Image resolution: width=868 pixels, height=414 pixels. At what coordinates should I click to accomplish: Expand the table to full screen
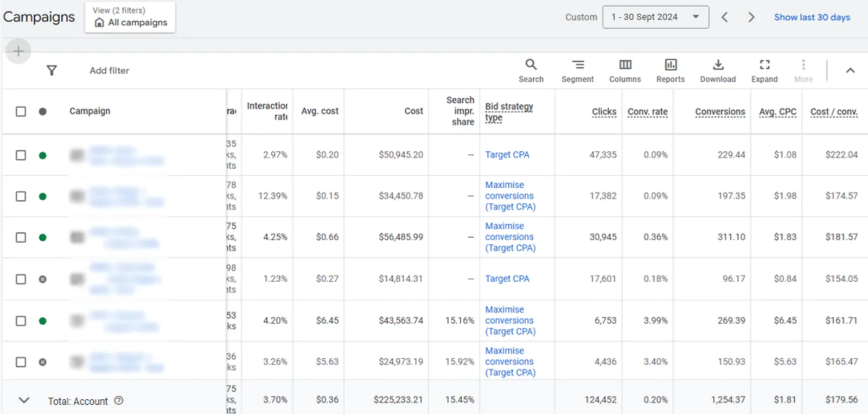point(764,71)
